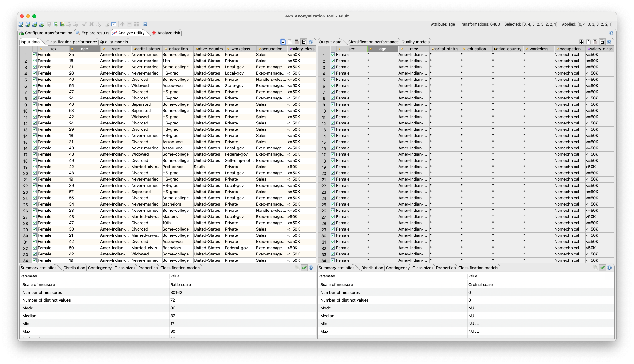Toggle row 19 checkbox in input table

[x=35, y=167]
